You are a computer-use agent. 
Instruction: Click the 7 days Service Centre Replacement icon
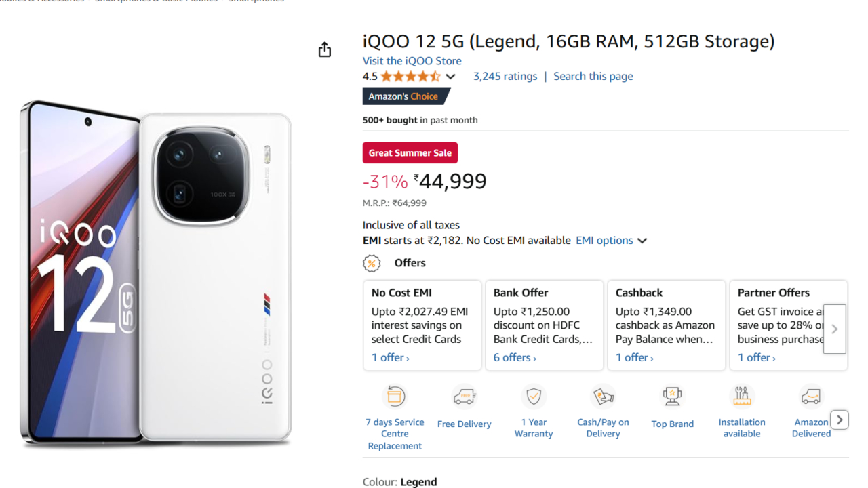(395, 396)
